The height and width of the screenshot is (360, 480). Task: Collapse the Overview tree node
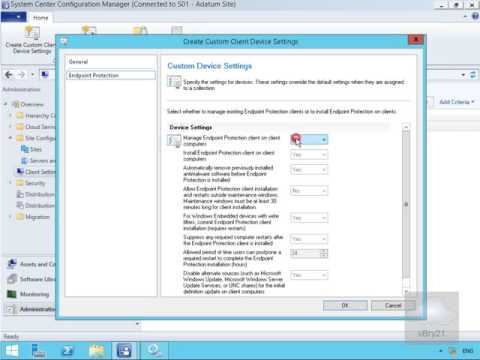click(x=6, y=104)
